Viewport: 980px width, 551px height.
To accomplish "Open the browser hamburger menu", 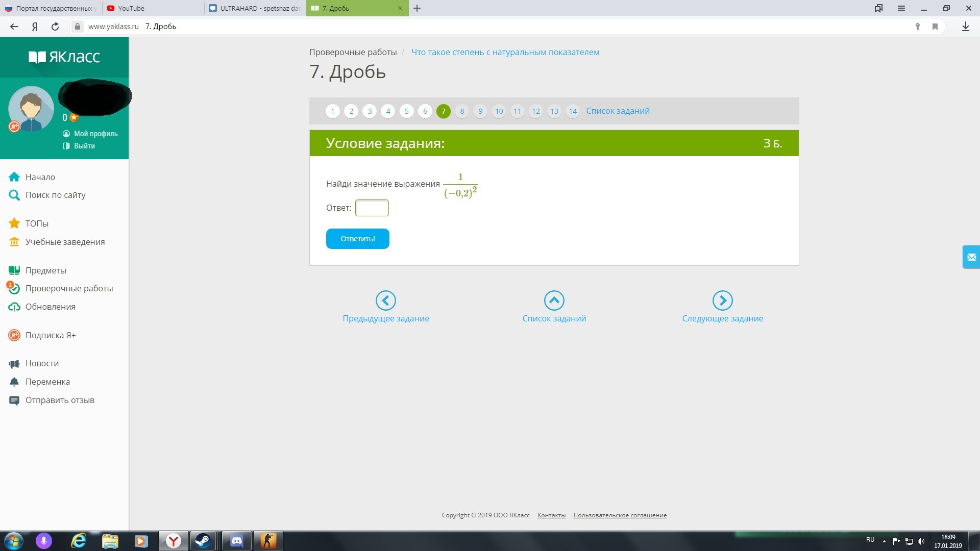I will 901,8.
